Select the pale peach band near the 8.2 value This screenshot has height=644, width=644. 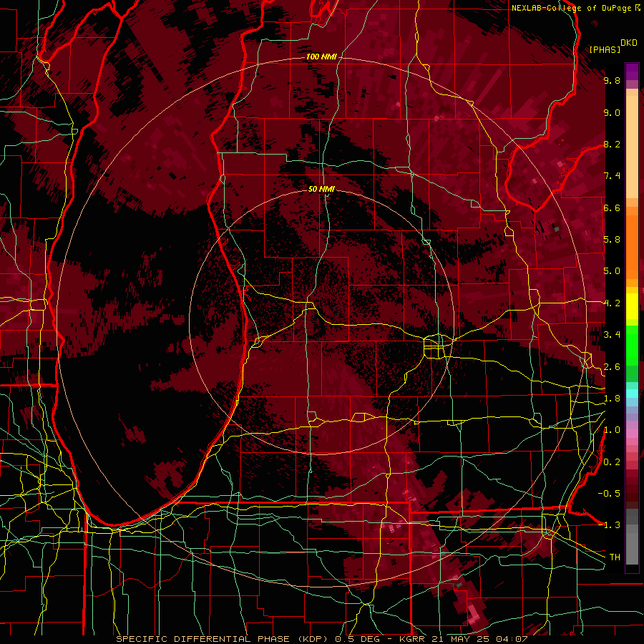tap(632, 148)
